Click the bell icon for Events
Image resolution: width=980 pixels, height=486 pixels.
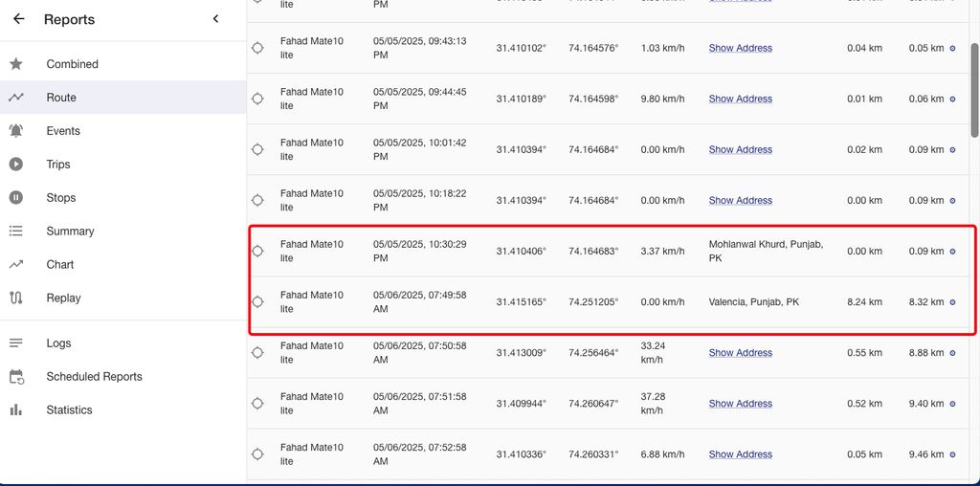tap(16, 131)
